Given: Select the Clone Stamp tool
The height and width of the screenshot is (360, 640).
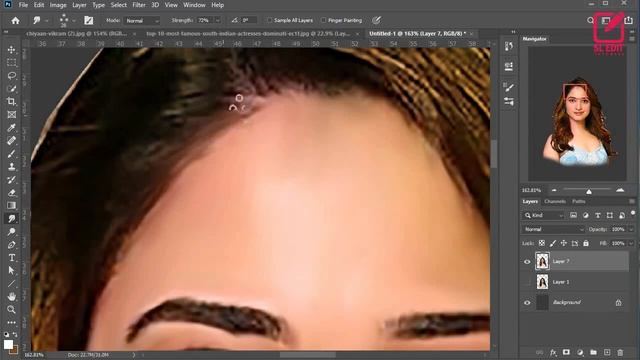Looking at the screenshot, I should pos(11,167).
